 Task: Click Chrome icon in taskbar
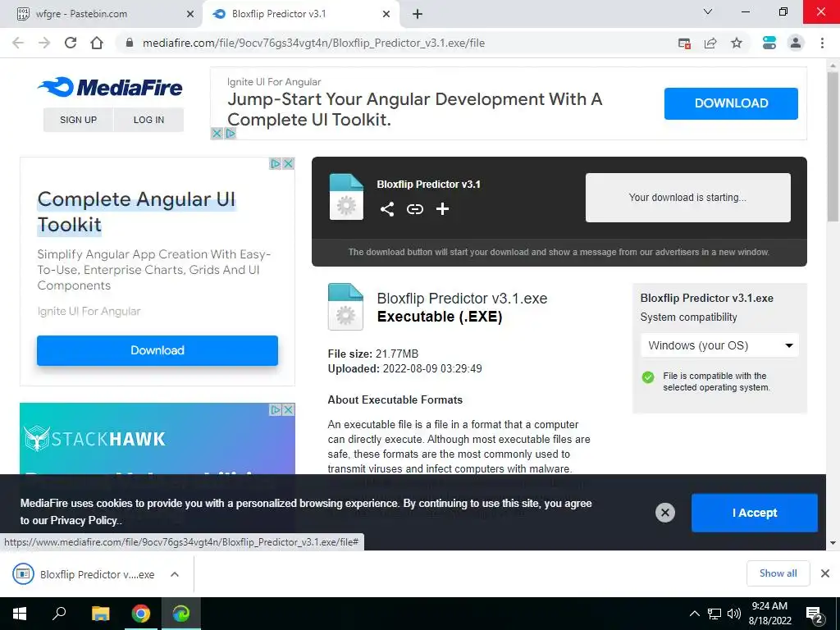(141, 614)
